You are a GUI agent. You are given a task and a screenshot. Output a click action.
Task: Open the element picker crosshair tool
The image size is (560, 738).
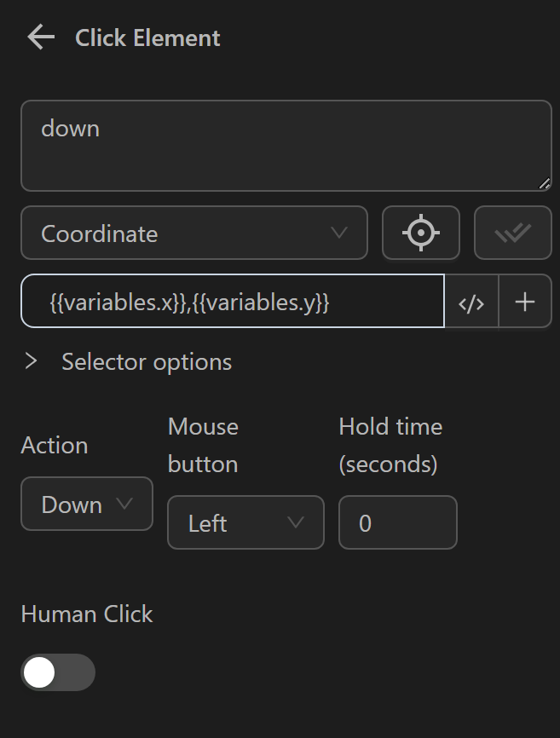coord(421,233)
